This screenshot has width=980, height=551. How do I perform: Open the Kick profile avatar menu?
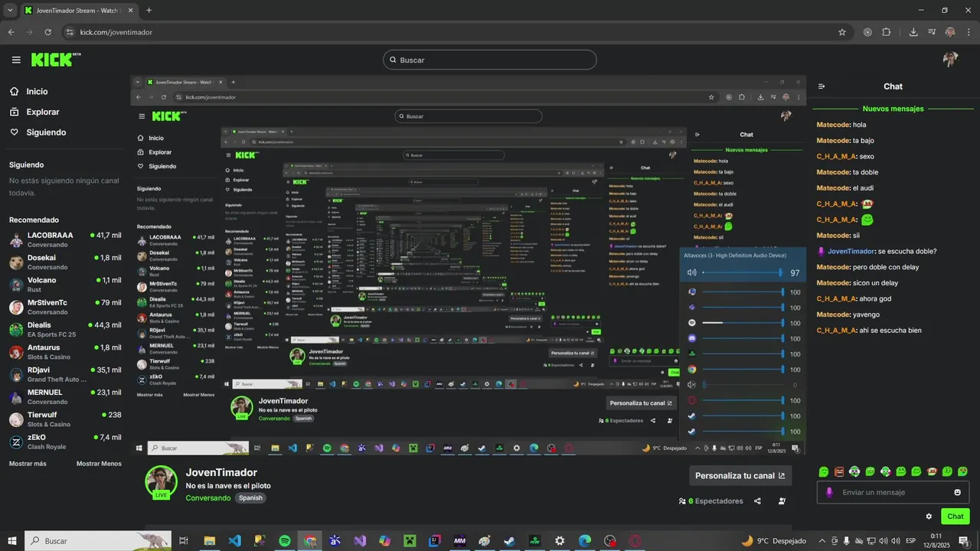950,60
